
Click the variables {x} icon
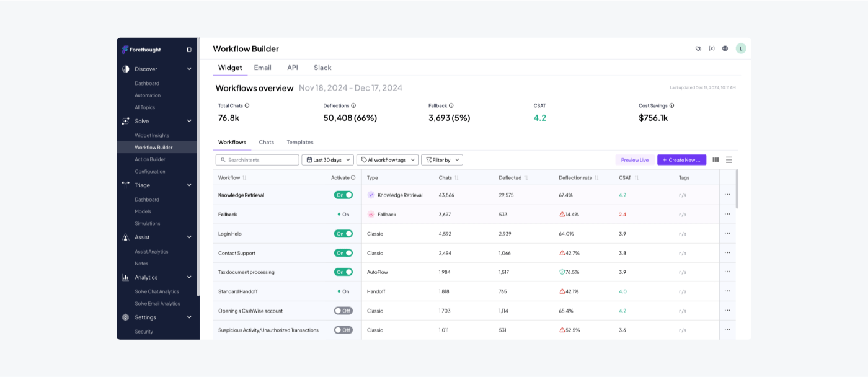click(711, 48)
